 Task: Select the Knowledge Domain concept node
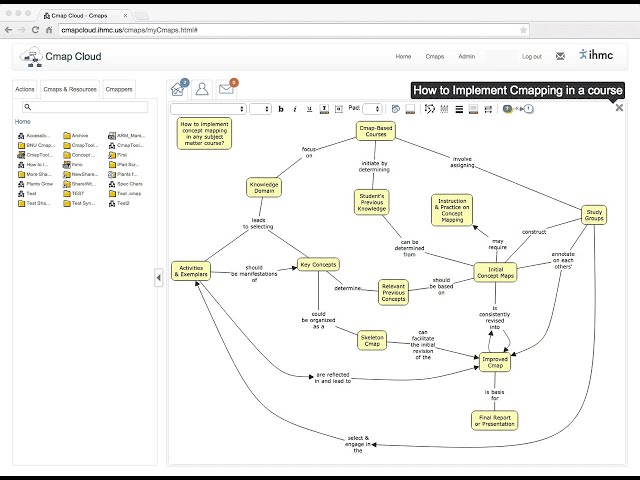click(264, 187)
